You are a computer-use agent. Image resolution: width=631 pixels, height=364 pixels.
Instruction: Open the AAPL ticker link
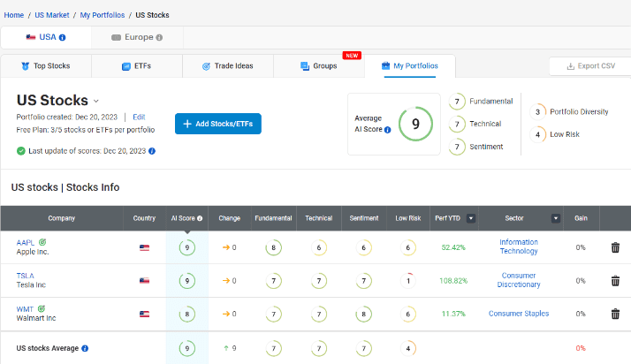[x=26, y=241]
